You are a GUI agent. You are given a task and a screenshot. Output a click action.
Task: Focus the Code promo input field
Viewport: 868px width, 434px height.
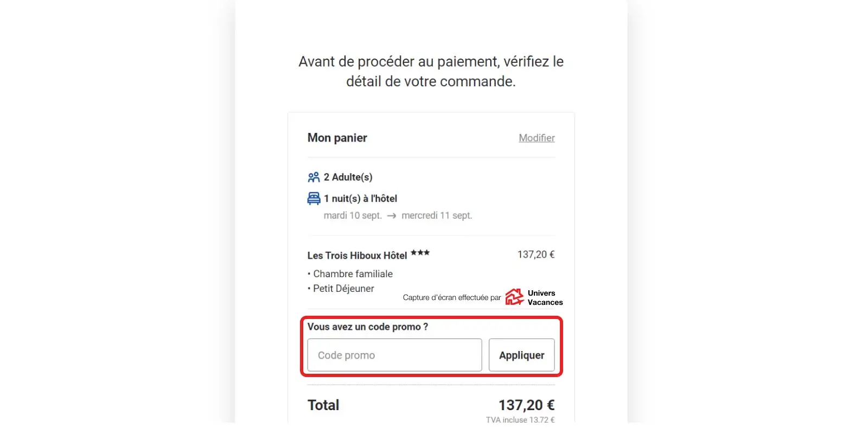(x=394, y=355)
